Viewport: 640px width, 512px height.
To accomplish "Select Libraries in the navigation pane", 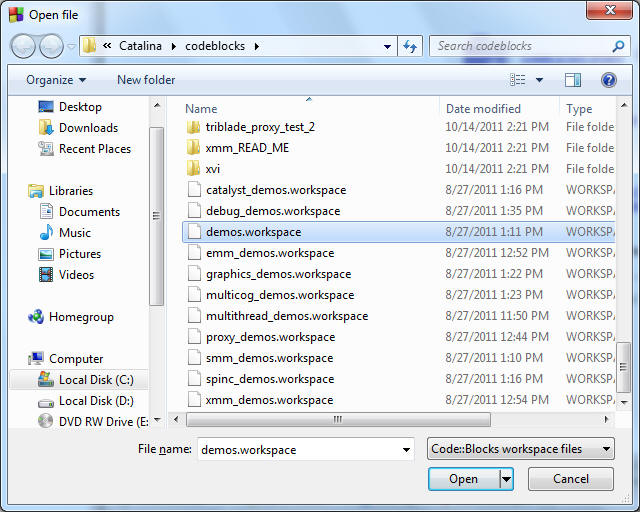I will click(71, 191).
